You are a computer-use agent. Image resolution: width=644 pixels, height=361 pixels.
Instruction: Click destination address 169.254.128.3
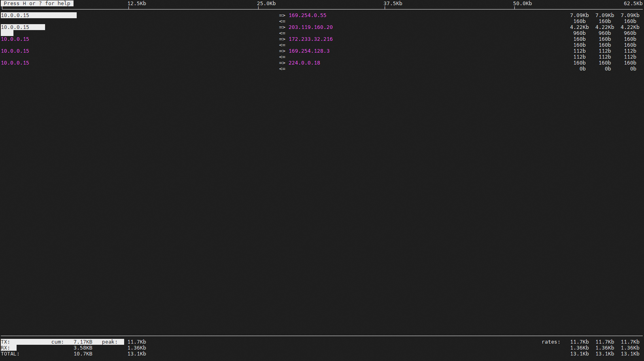(x=309, y=51)
